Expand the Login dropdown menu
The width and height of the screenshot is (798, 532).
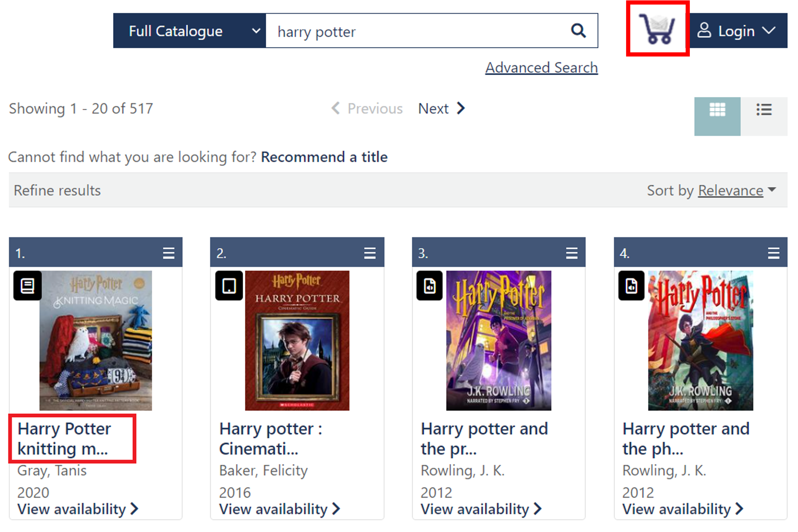738,31
